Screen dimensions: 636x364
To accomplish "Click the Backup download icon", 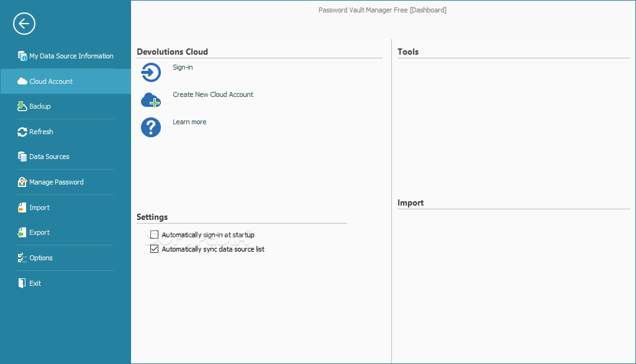I will coord(22,106).
